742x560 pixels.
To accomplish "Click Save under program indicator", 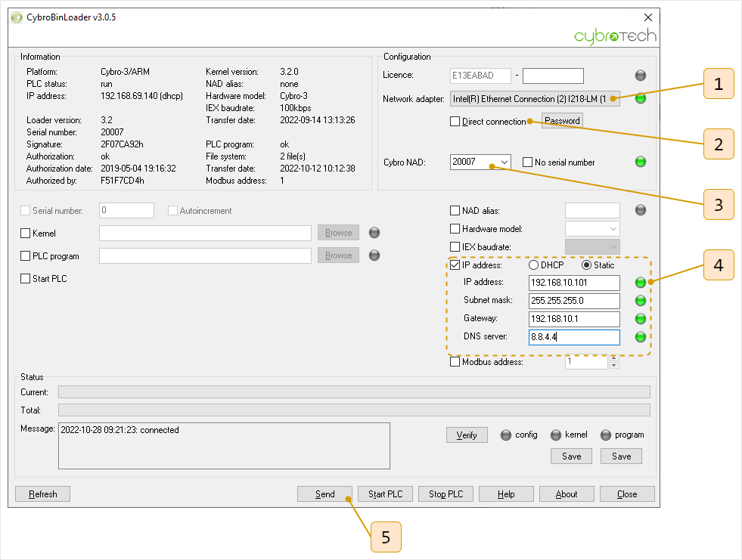I will tap(621, 456).
